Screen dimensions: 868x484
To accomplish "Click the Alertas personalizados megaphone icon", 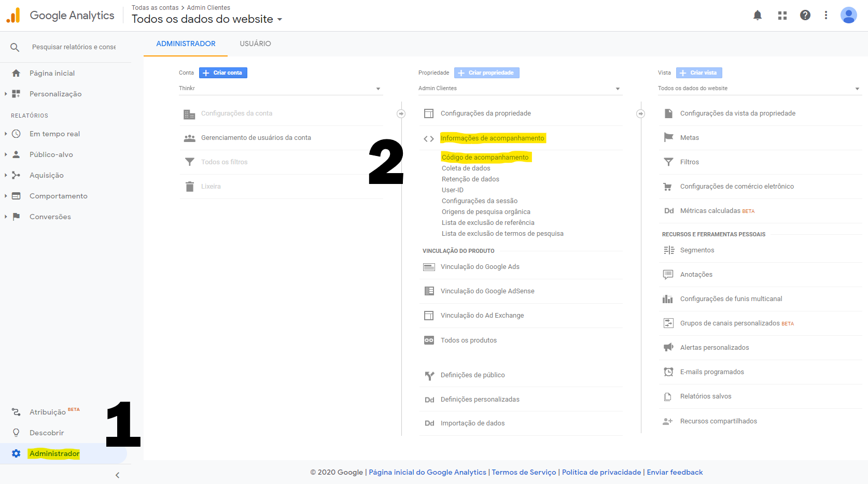I will (668, 347).
